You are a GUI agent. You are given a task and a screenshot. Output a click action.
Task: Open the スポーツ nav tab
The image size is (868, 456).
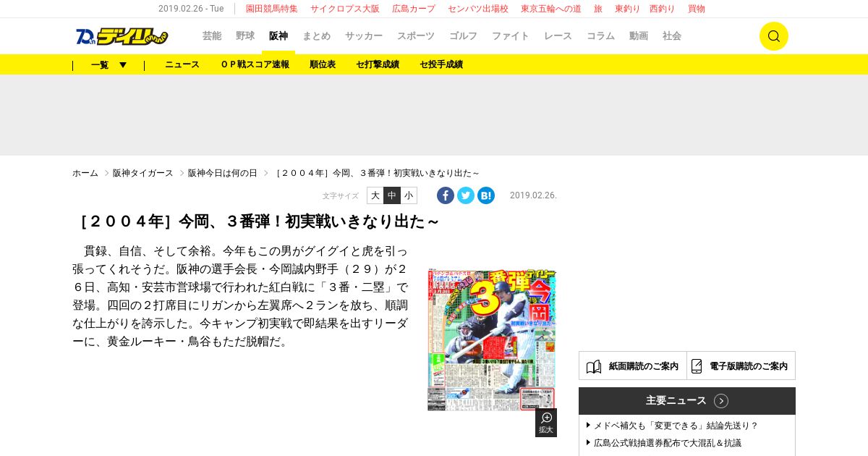click(416, 36)
